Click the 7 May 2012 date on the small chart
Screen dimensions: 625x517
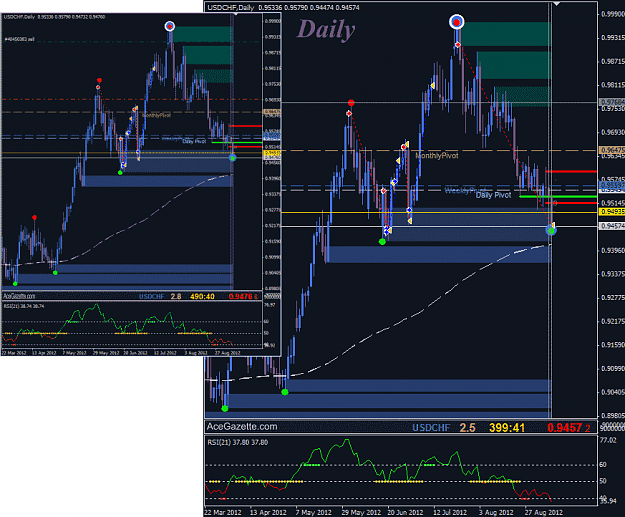(75, 353)
